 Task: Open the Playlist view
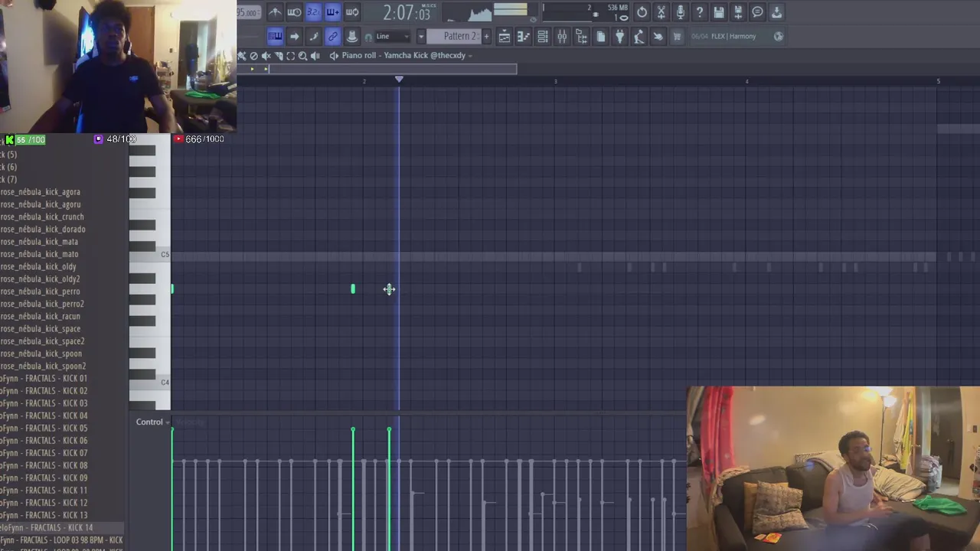coord(505,36)
